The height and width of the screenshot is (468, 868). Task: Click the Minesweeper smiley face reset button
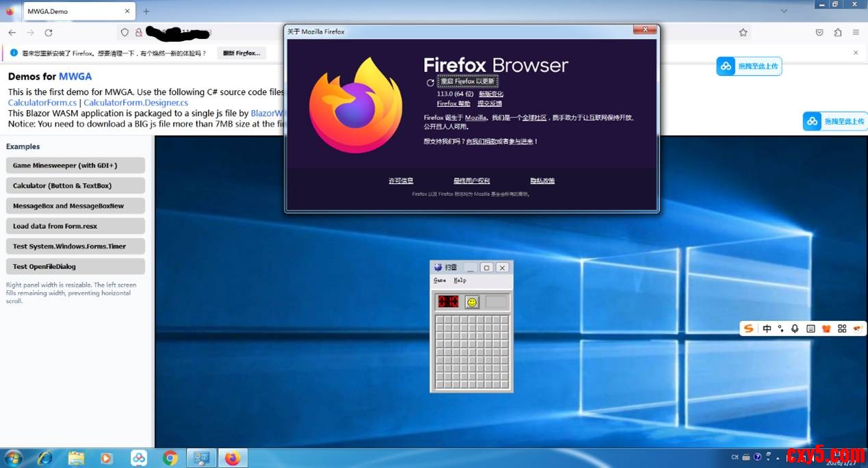tap(472, 302)
